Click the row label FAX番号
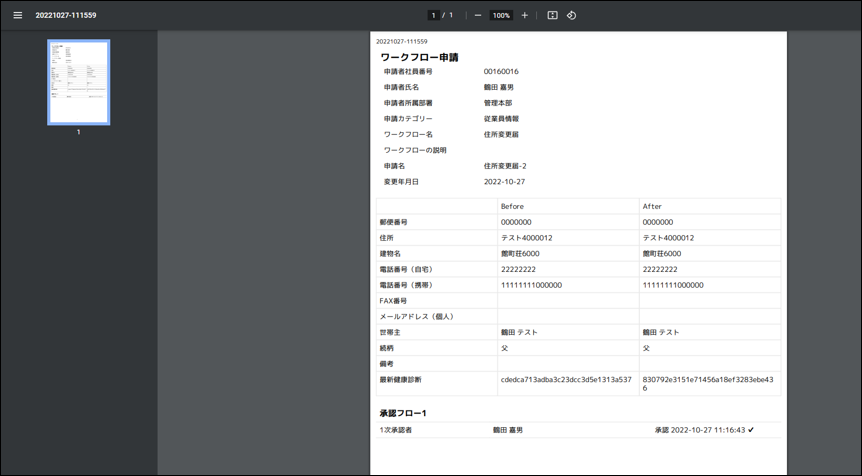Screen dimensions: 862x476 click(393, 301)
